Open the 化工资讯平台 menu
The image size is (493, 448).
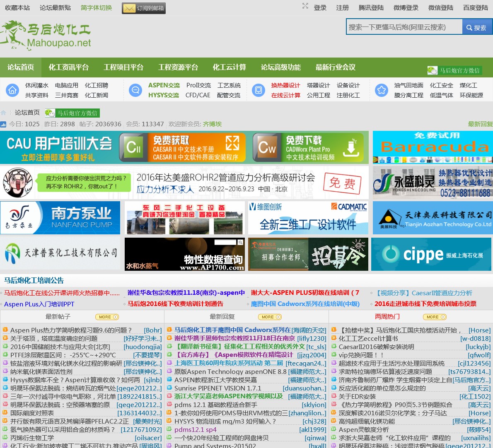[x=68, y=67]
